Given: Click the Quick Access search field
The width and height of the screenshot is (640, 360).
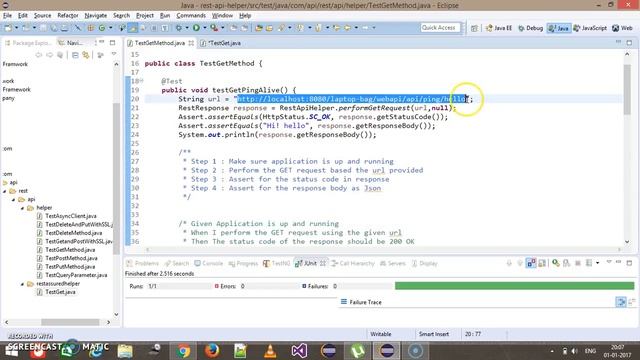Looking at the screenshot, I should click(440, 28).
